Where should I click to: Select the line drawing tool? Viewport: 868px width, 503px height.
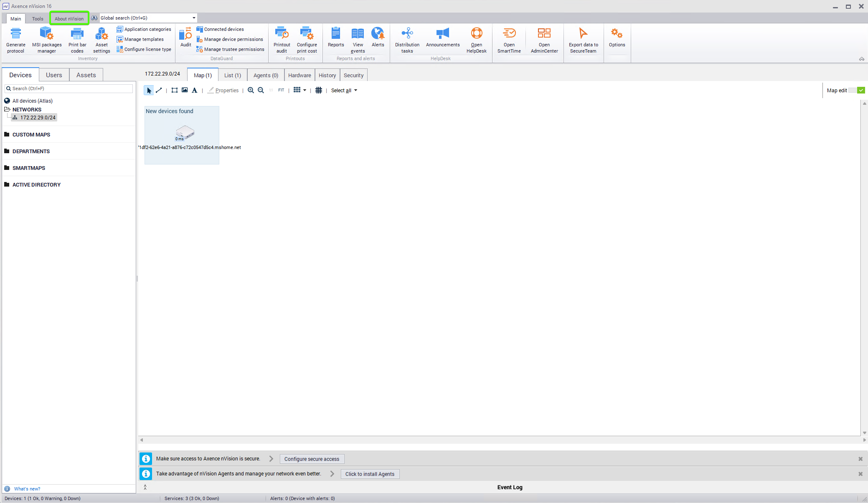coord(159,90)
